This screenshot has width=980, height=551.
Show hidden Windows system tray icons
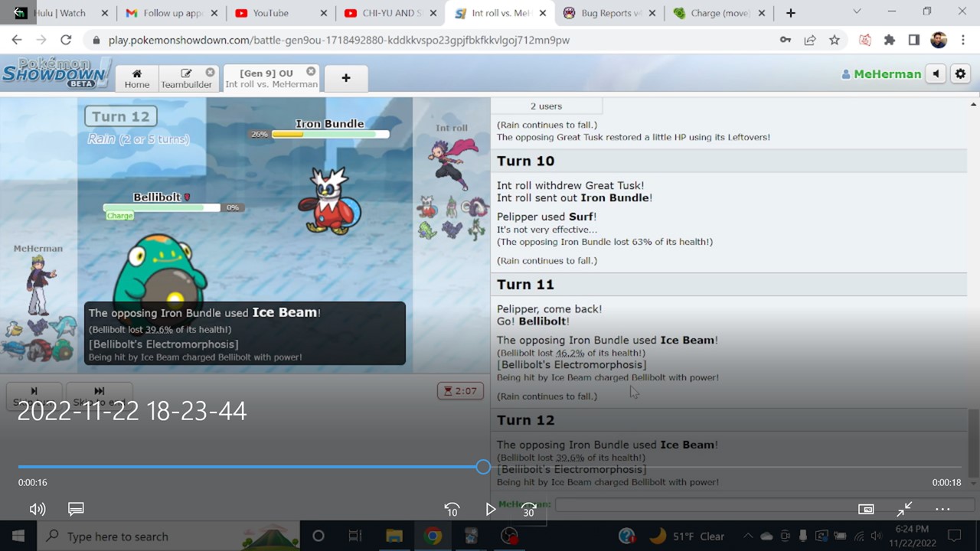coord(748,536)
